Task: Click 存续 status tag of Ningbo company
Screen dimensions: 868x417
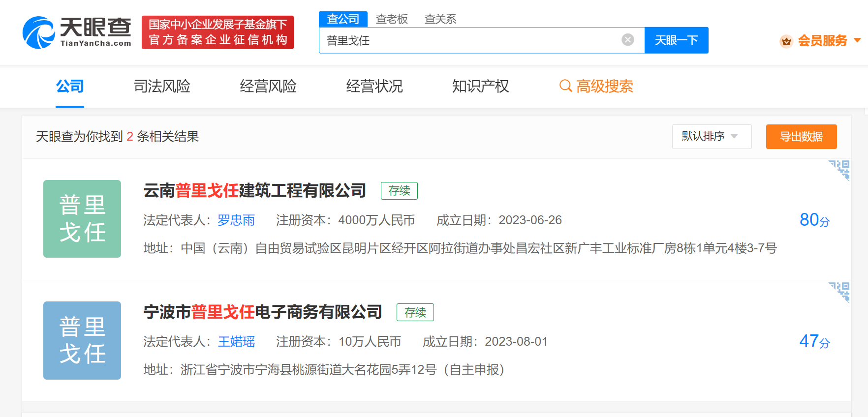Action: [415, 312]
